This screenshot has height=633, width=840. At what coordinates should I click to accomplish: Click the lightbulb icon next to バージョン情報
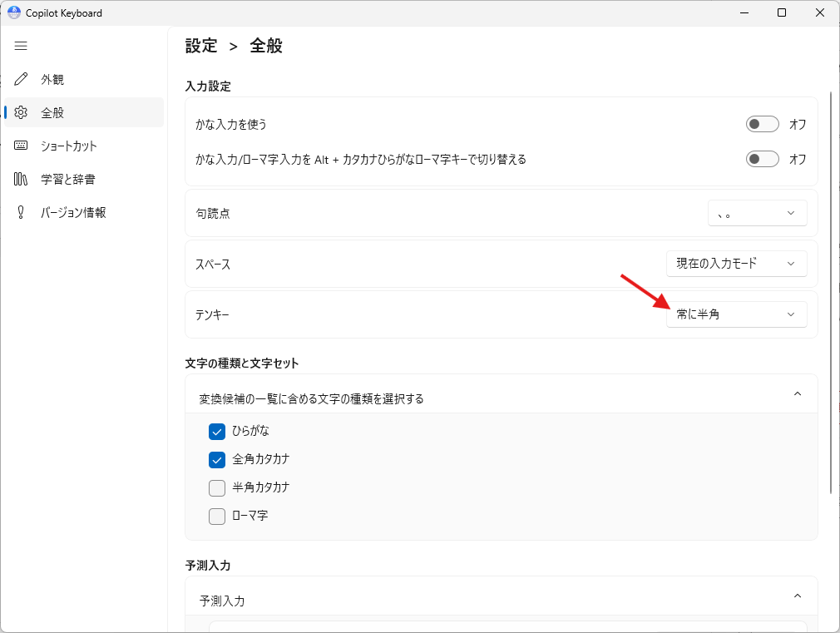click(21, 212)
